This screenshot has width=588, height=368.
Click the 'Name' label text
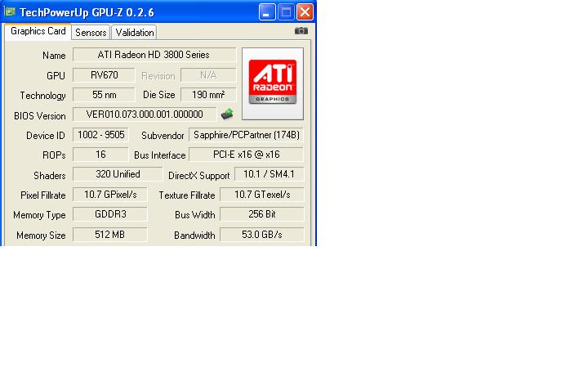tap(54, 56)
